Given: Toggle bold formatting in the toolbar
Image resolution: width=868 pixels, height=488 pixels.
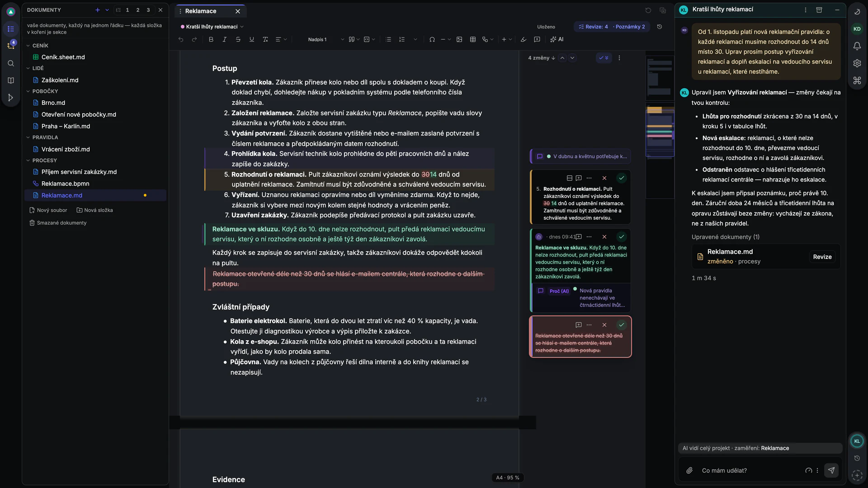Looking at the screenshot, I should coord(211,39).
